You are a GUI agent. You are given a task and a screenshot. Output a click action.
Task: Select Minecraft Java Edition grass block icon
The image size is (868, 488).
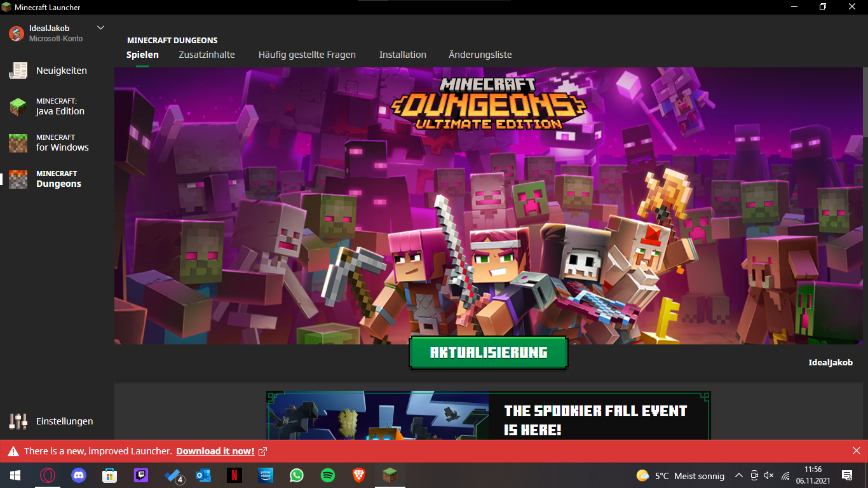coord(18,107)
